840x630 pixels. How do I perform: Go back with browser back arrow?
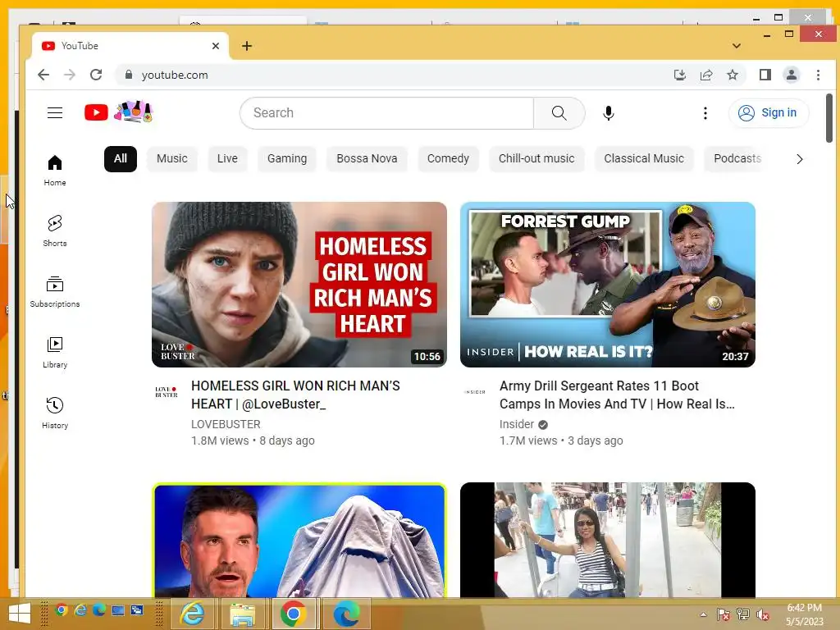tap(43, 75)
